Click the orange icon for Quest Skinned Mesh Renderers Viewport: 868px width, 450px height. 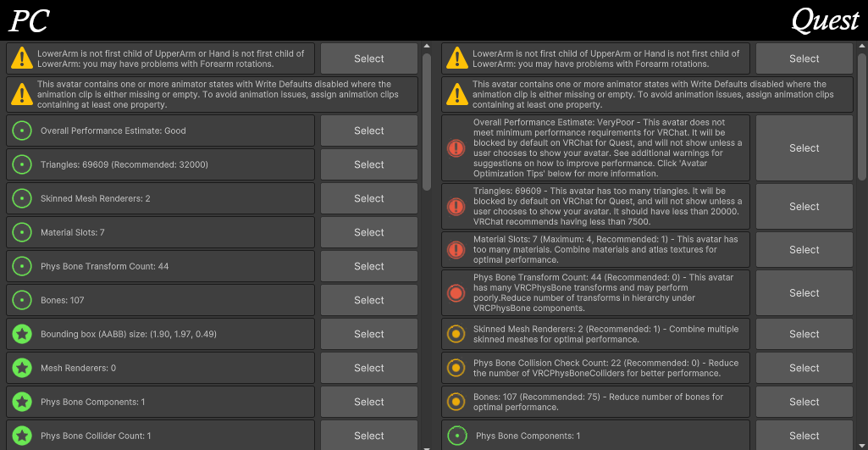456,334
